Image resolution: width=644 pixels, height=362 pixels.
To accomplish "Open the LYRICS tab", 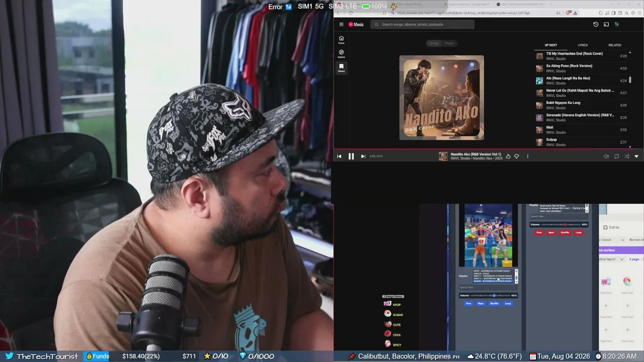I will coord(583,45).
